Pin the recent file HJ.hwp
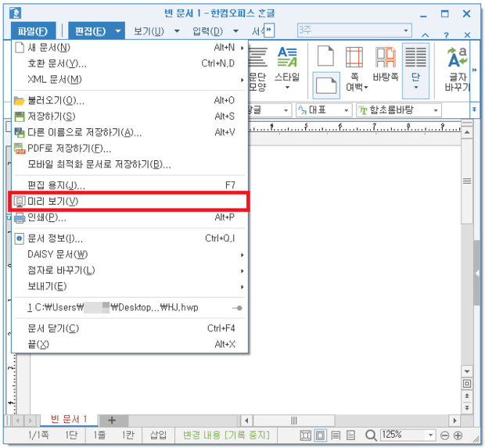 [238, 308]
